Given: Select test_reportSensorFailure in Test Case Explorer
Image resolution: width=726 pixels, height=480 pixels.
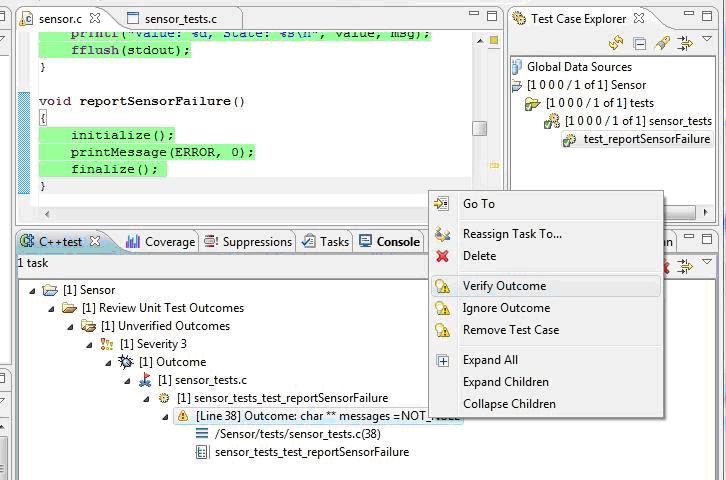Looking at the screenshot, I should (645, 139).
